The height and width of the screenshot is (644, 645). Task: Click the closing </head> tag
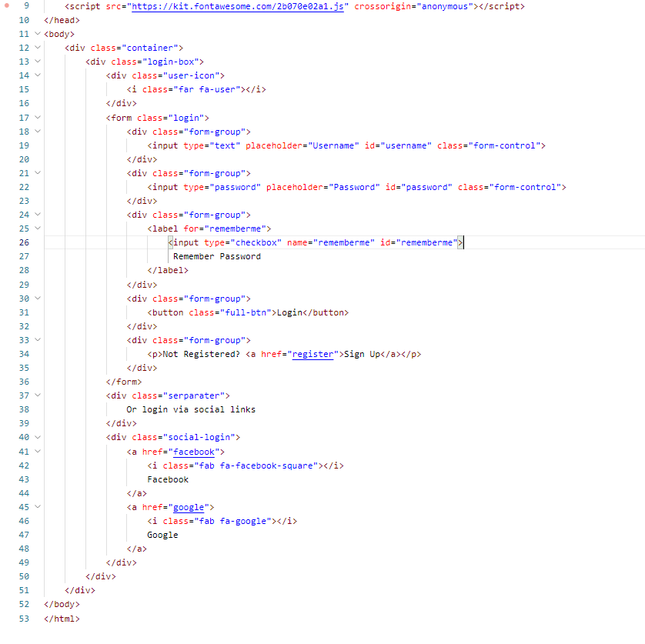click(x=62, y=20)
